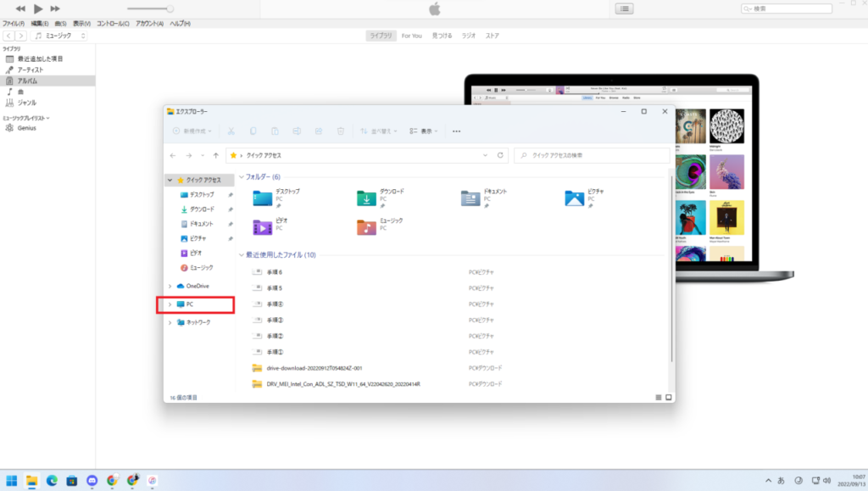868x491 pixels.
Task: Collapse the 最近使用したファイル (10) group
Action: (x=242, y=255)
